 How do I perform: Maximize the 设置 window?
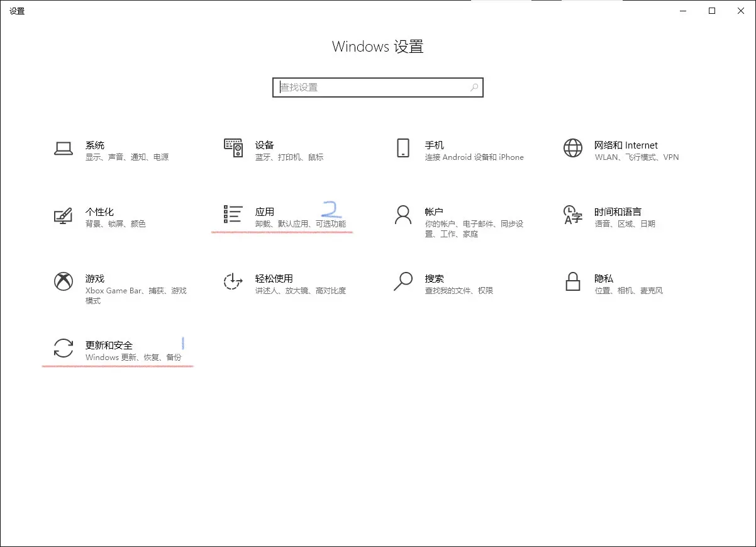(x=712, y=11)
